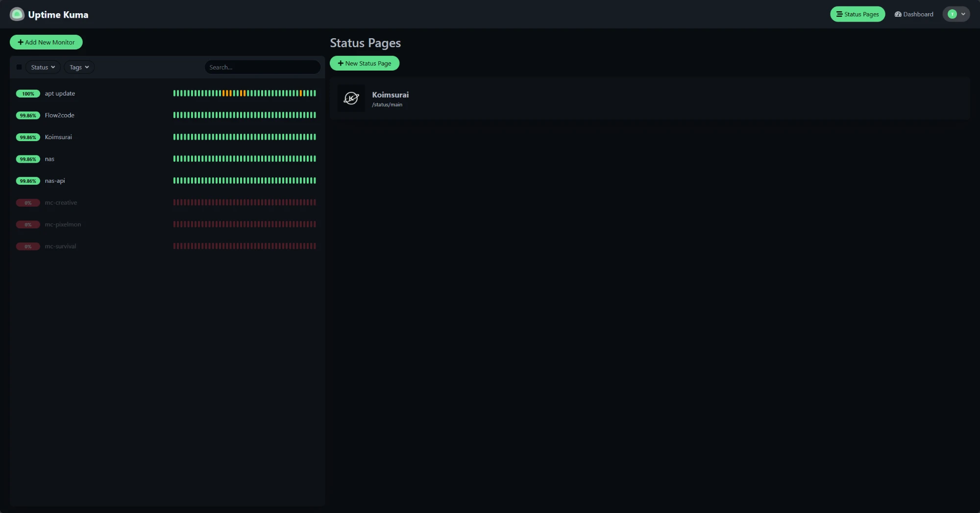Image resolution: width=980 pixels, height=513 pixels.
Task: Click Add New Monitor button
Action: point(46,42)
